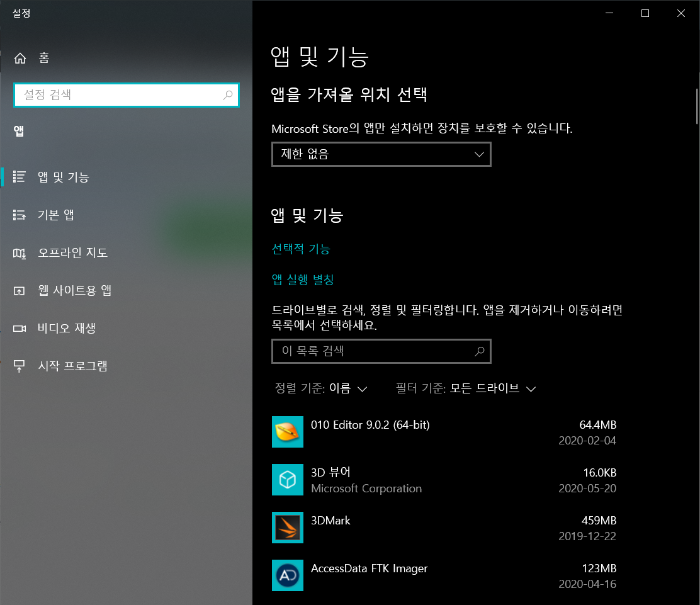Click the 3DMark app icon
Image resolution: width=700 pixels, height=605 pixels.
point(288,528)
